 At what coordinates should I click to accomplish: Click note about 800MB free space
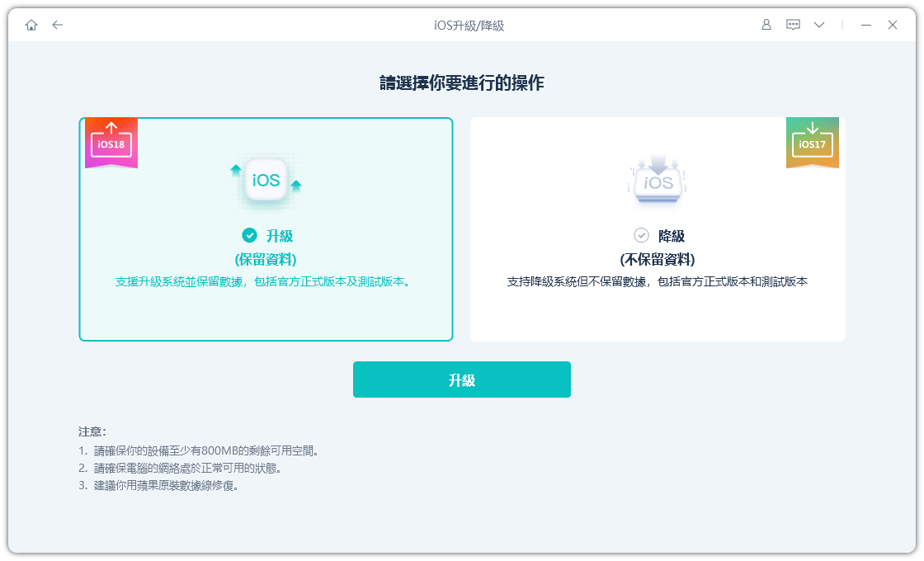(x=199, y=450)
